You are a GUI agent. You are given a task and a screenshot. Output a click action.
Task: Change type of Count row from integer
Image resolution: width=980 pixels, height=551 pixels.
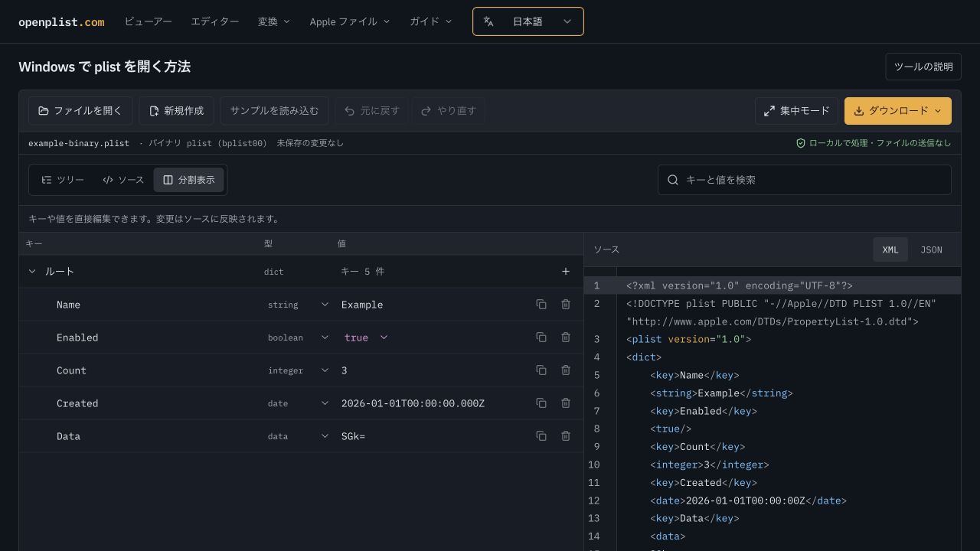click(x=298, y=370)
